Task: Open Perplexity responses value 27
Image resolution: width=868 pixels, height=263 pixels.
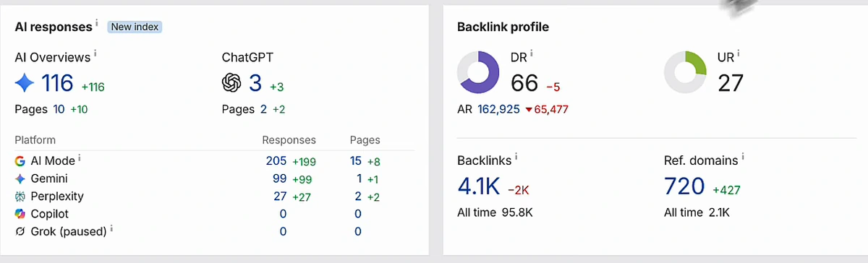Action: click(x=280, y=197)
